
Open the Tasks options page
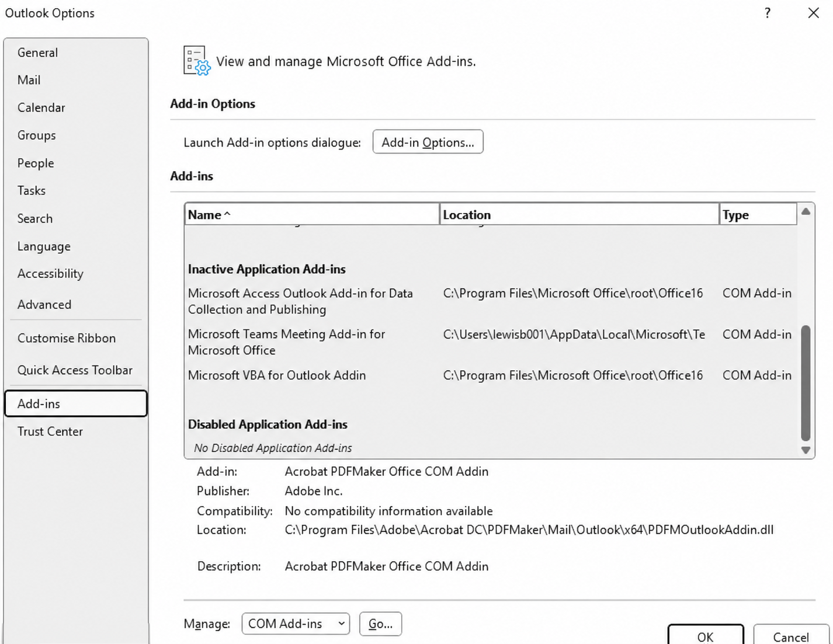click(76, 190)
